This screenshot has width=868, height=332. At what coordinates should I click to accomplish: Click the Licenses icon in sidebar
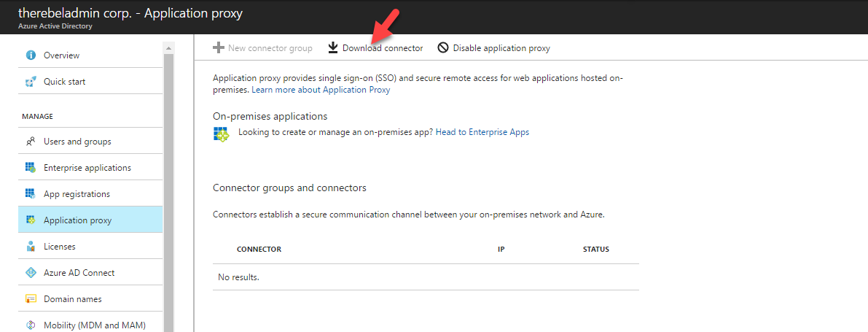(x=31, y=246)
